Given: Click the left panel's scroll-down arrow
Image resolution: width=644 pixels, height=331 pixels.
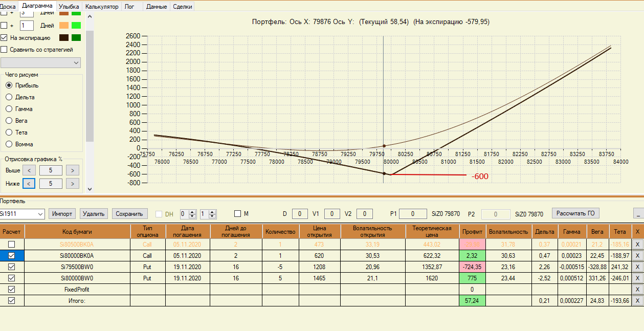Looking at the screenshot, I should pos(90,189).
